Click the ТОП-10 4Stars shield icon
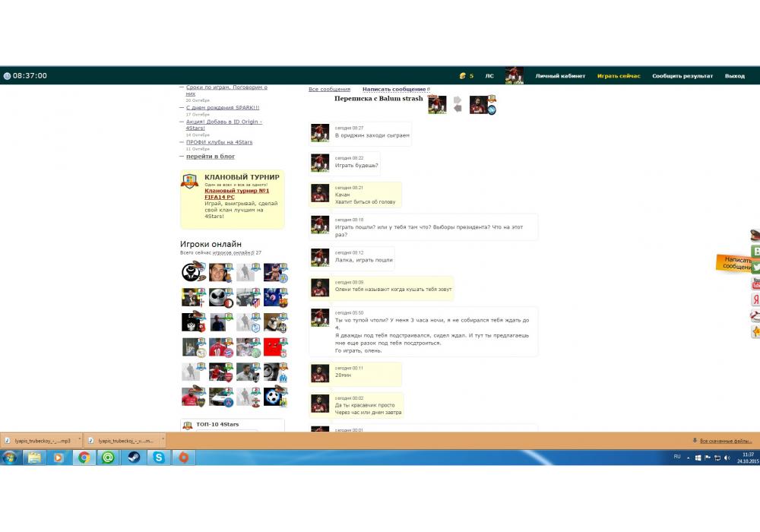760x532 pixels. [x=188, y=426]
